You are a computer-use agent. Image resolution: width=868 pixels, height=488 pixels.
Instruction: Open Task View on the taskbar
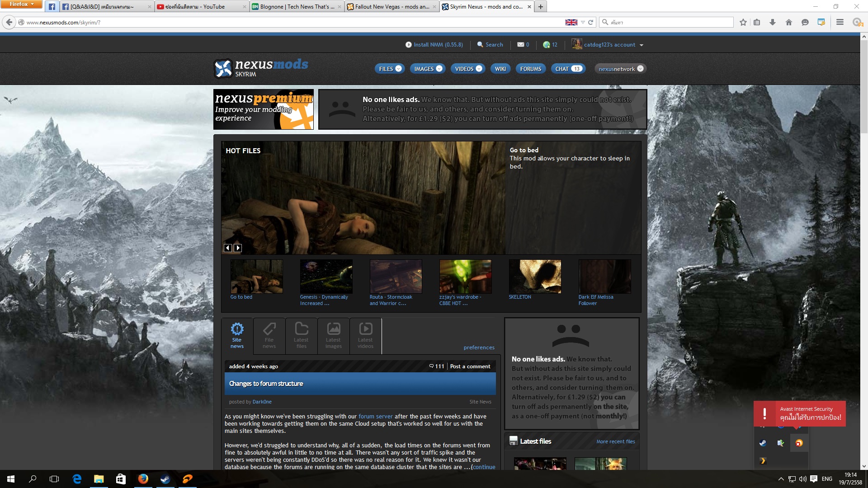54,479
